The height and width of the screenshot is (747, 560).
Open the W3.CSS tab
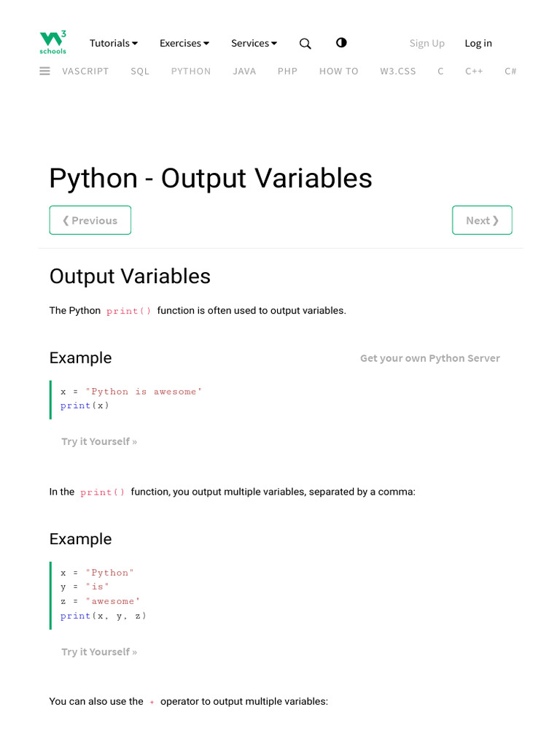(x=397, y=71)
